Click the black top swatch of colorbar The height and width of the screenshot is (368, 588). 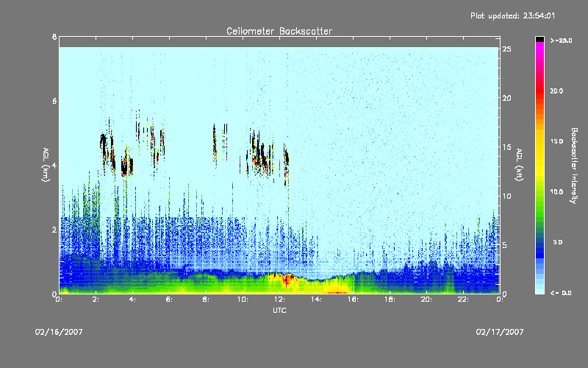539,39
